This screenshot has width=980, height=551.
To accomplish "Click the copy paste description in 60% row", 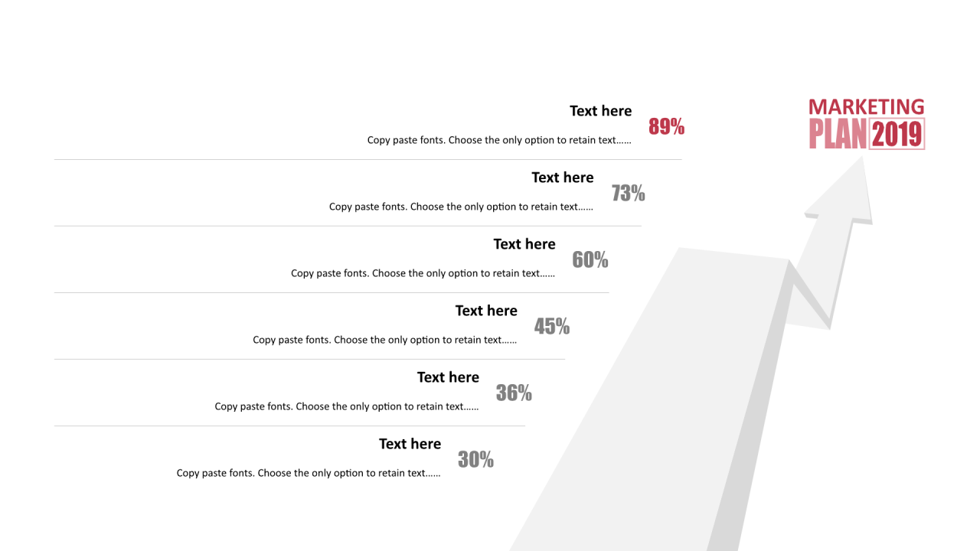I will coord(423,274).
